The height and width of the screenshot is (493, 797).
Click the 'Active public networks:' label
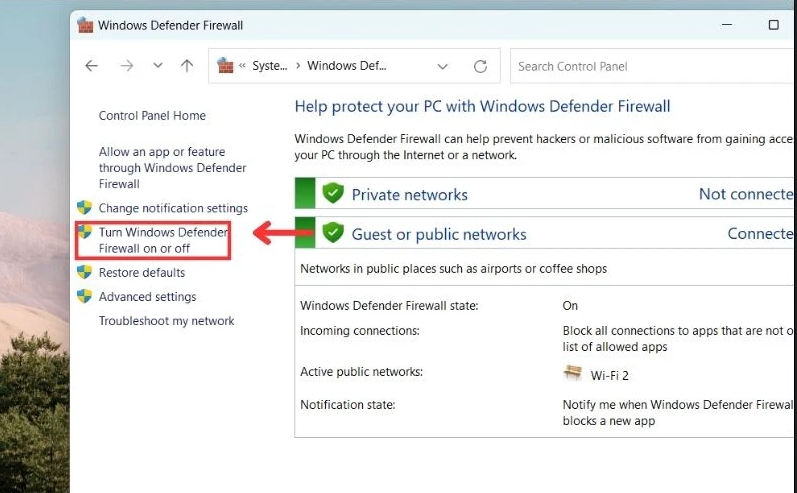click(x=361, y=372)
